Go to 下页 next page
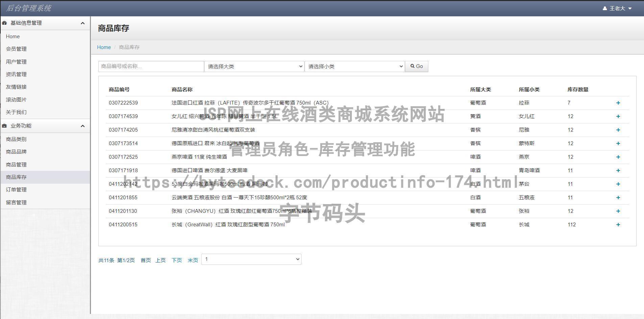The image size is (644, 319). click(177, 260)
